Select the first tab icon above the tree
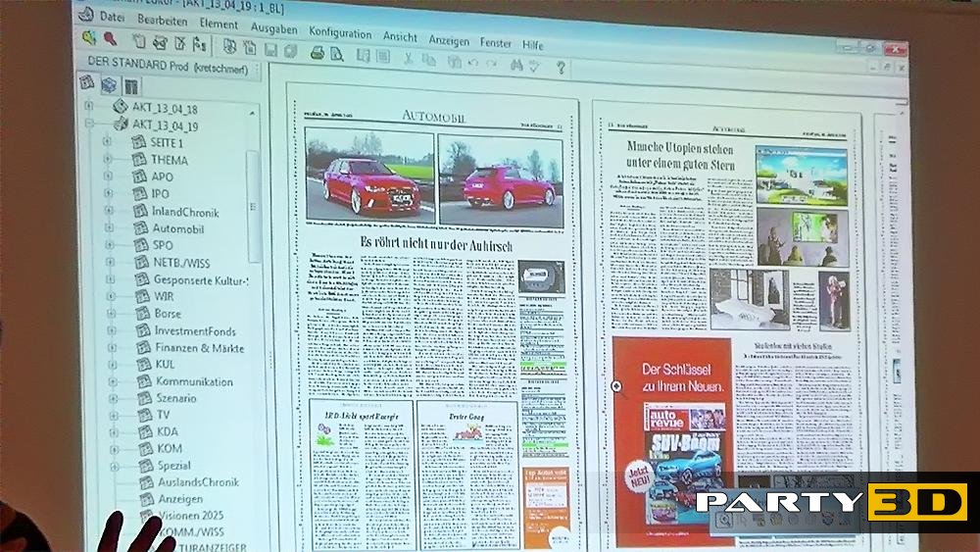 [x=87, y=82]
